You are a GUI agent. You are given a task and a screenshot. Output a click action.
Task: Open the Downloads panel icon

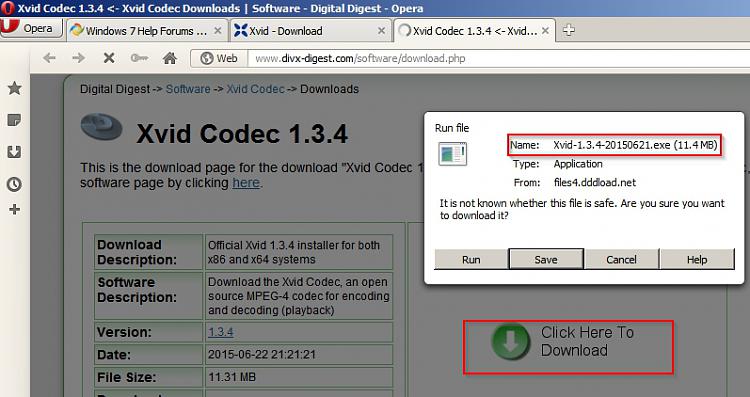[14, 152]
